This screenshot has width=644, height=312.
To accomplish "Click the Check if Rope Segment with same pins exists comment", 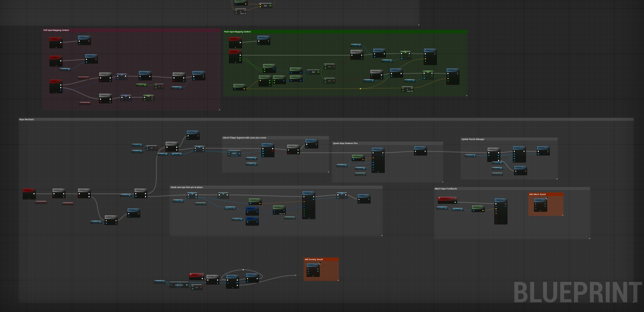I will (x=244, y=138).
